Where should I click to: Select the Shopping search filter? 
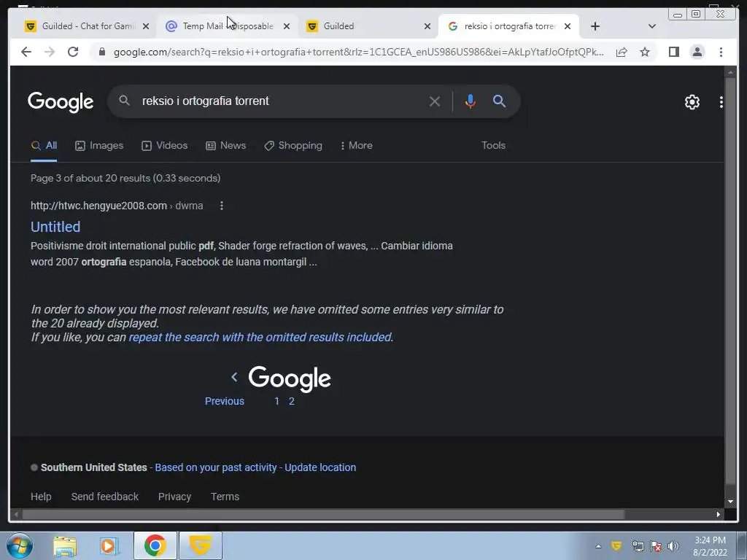[293, 146]
